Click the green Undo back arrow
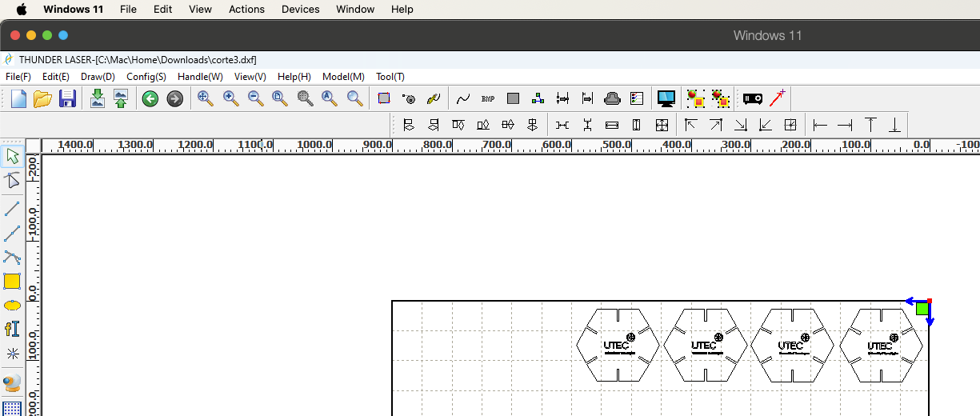 click(150, 98)
